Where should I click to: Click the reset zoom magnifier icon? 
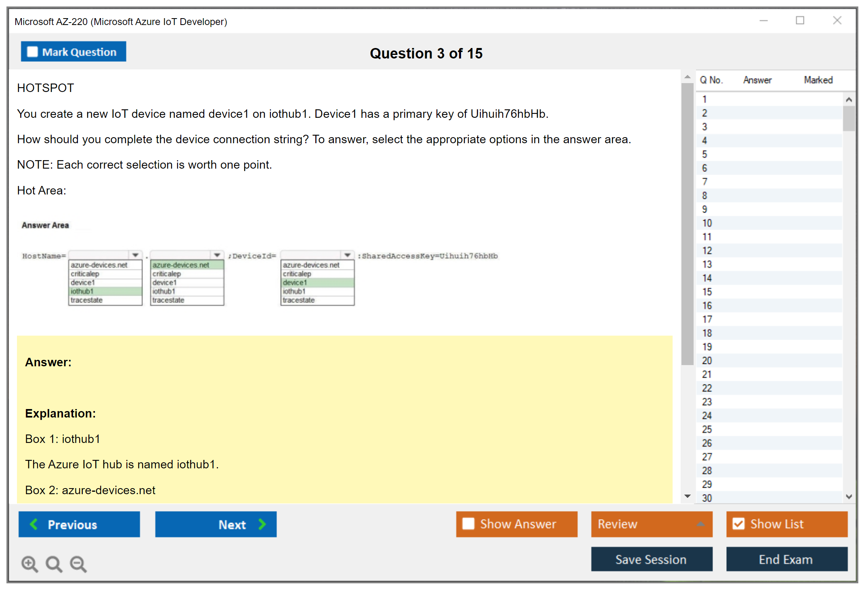click(54, 564)
